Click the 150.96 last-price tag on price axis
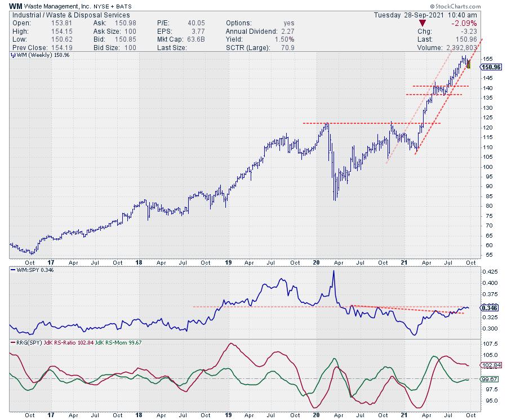 490,67
